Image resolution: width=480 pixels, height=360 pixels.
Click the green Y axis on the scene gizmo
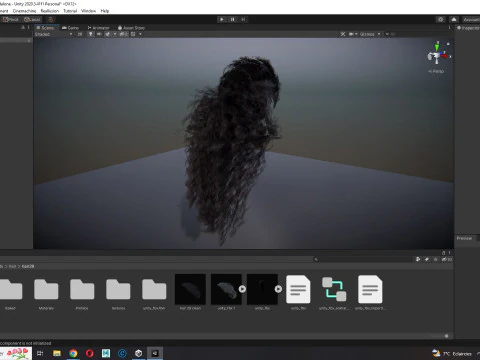pyautogui.click(x=437, y=47)
